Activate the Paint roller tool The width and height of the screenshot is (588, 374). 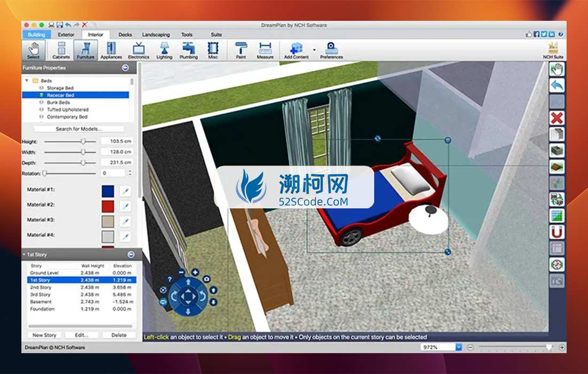click(241, 50)
